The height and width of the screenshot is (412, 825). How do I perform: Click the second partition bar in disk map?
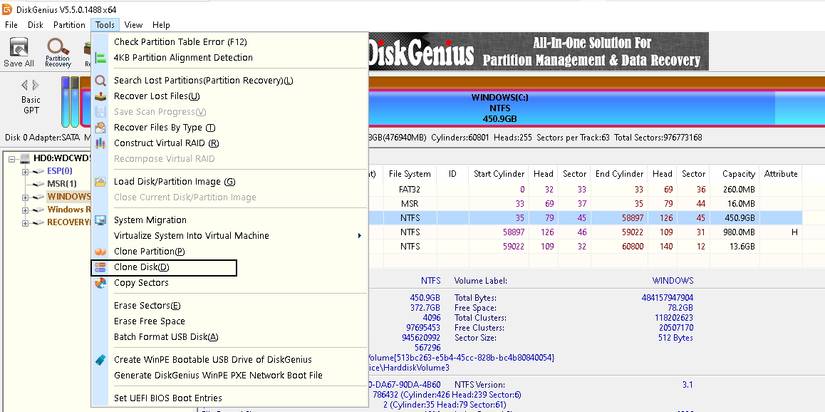pyautogui.click(x=75, y=102)
